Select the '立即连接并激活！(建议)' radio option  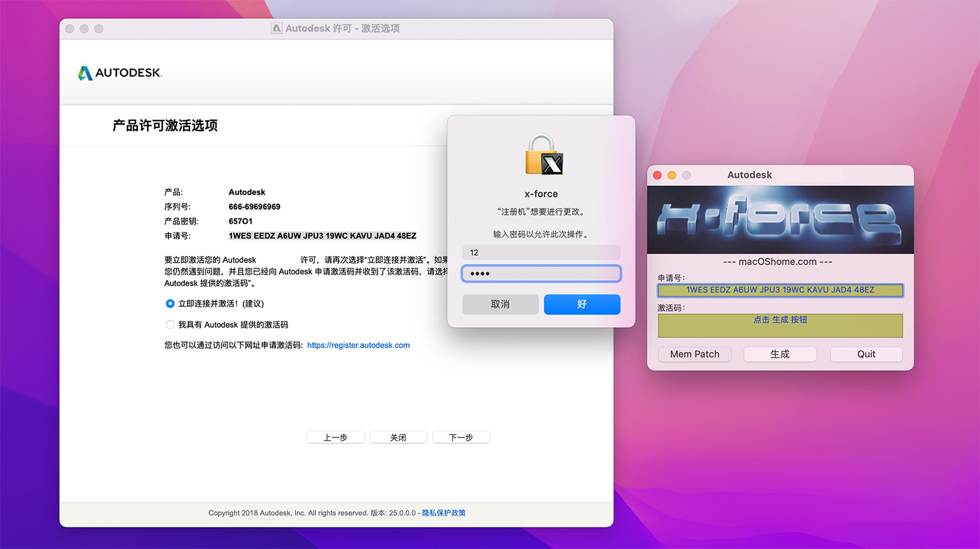tap(170, 304)
